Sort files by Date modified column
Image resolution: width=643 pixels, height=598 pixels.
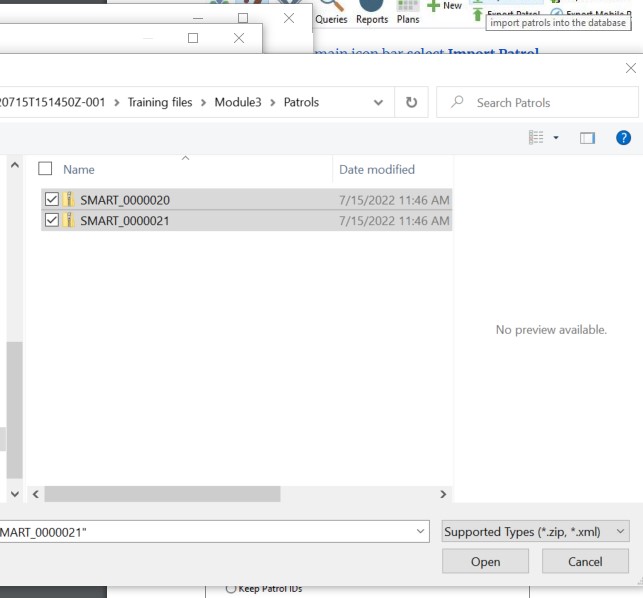click(x=377, y=169)
